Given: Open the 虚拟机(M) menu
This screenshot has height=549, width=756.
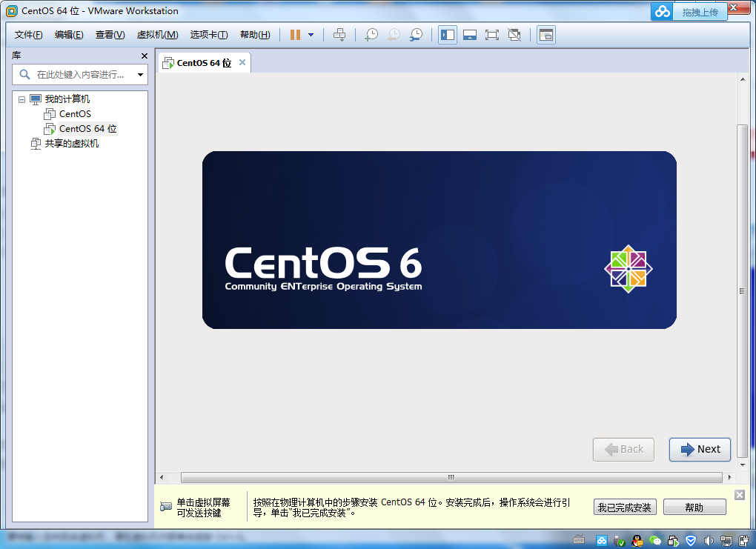Looking at the screenshot, I should coord(158,35).
